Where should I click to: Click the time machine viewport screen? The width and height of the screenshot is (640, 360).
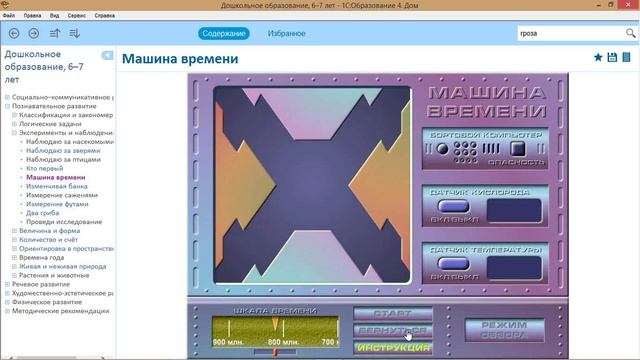coord(312,184)
